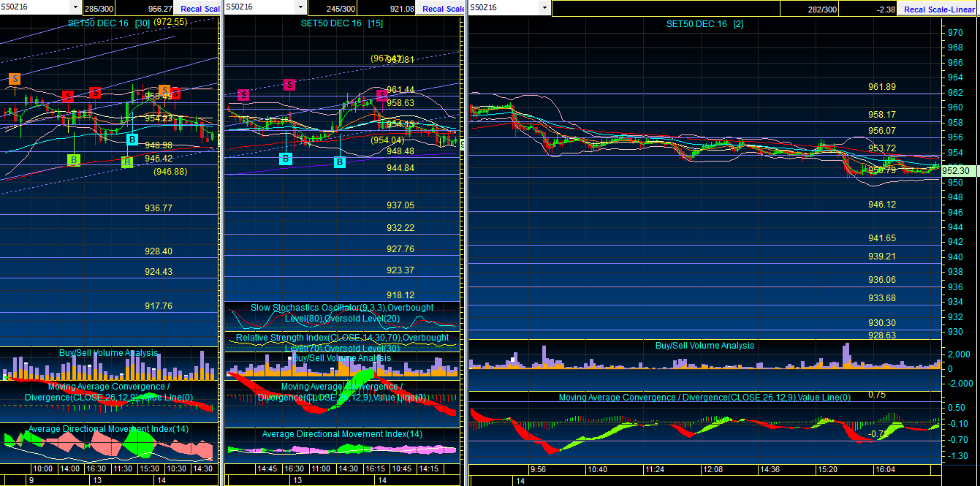This screenshot has height=486, width=980.
Task: Click the 970 value on the right price scale
Action: [955, 33]
